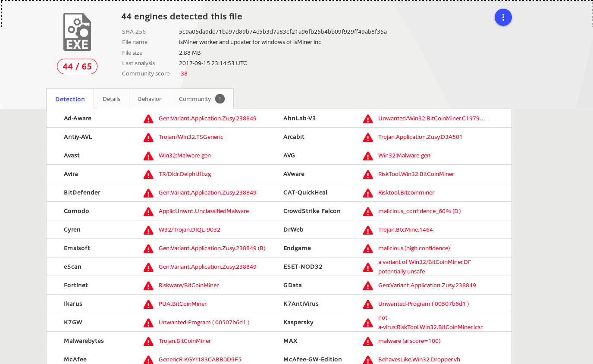
Task: Click the 2.88 MB file size value
Action: (x=190, y=53)
